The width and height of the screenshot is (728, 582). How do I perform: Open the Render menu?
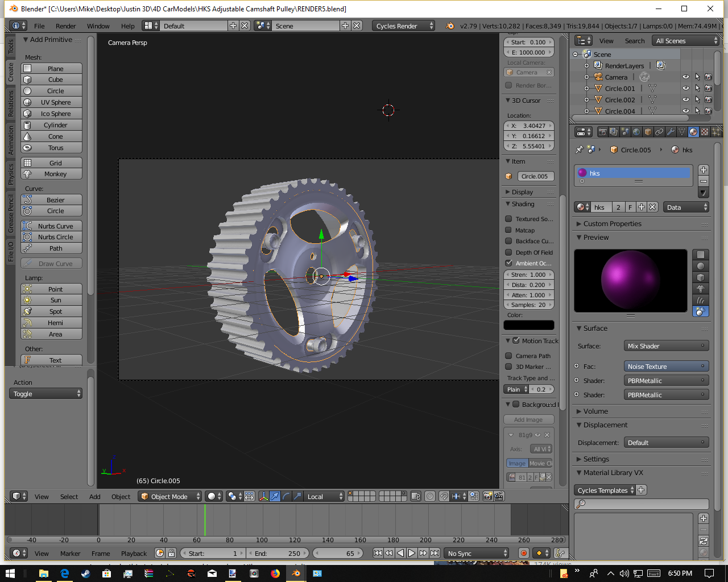tap(65, 26)
